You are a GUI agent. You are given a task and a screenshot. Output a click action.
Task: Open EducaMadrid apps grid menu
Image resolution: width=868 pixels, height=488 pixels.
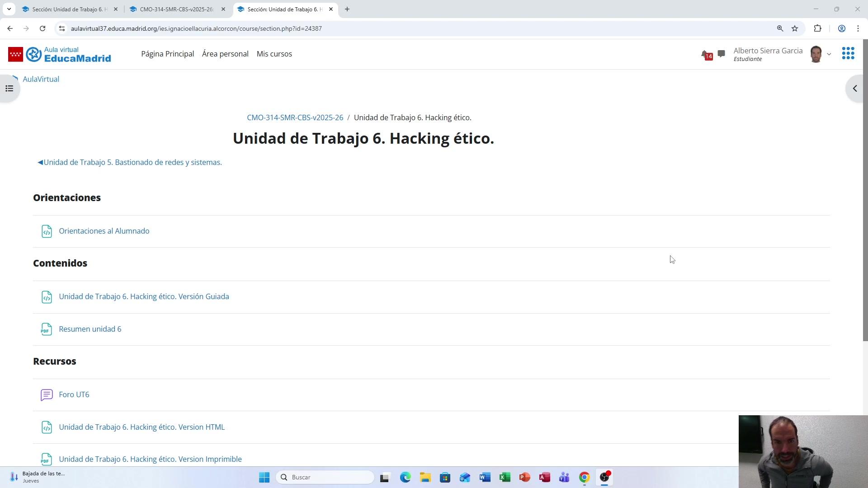tap(848, 53)
